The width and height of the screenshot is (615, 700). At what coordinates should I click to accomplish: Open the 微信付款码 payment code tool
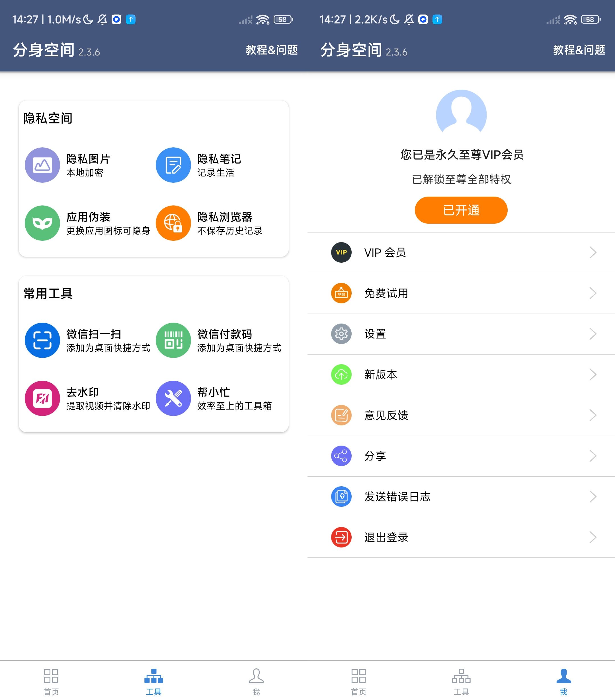tap(173, 340)
